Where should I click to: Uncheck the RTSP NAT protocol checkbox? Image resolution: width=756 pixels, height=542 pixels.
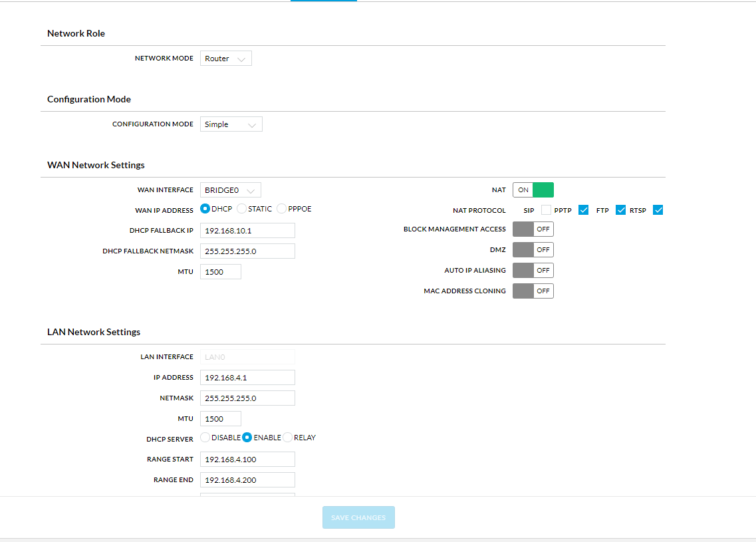click(x=658, y=210)
